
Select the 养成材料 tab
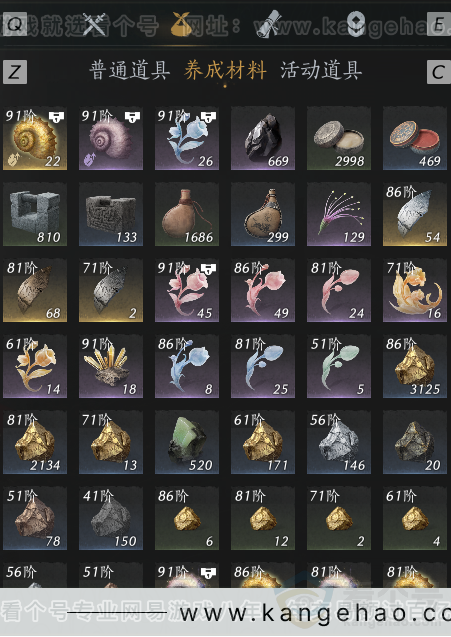225,71
